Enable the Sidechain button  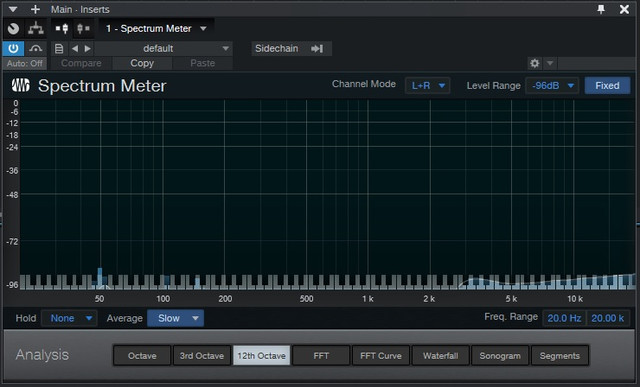[x=291, y=49]
